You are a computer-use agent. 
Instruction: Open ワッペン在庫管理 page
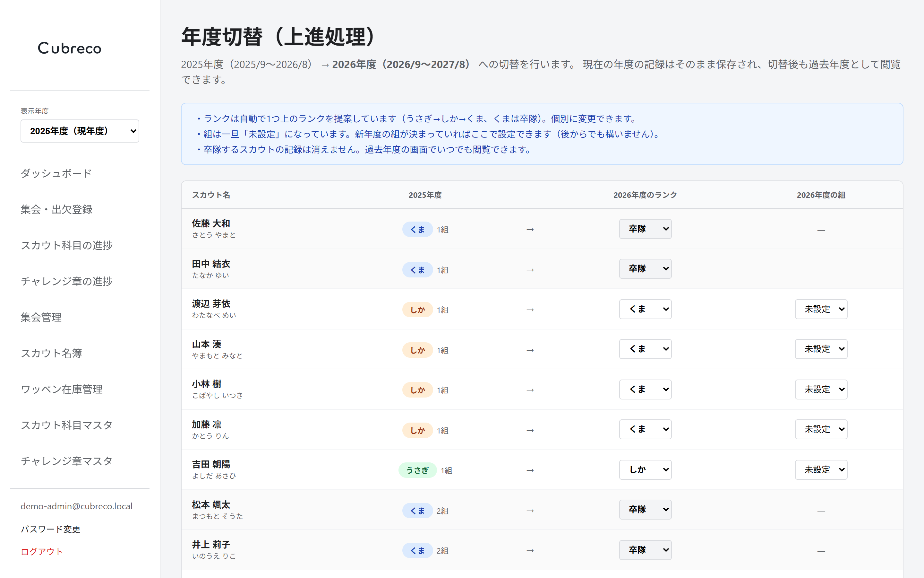62,389
